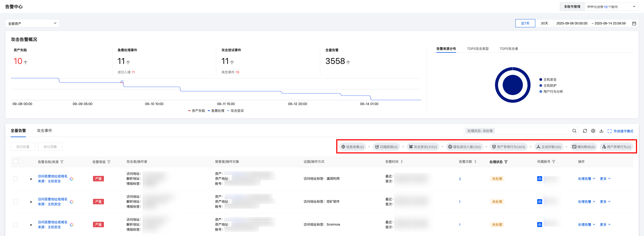Viewport: 644px width, 236px height.
Task: Open the date range calendar icon
Action: [x=634, y=23]
